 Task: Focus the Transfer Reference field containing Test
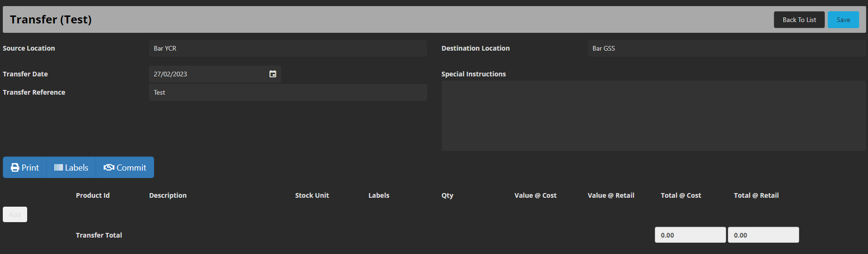(x=288, y=92)
